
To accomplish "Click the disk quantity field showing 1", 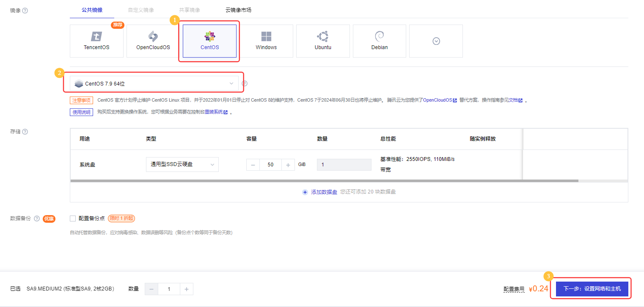I will click(x=344, y=164).
